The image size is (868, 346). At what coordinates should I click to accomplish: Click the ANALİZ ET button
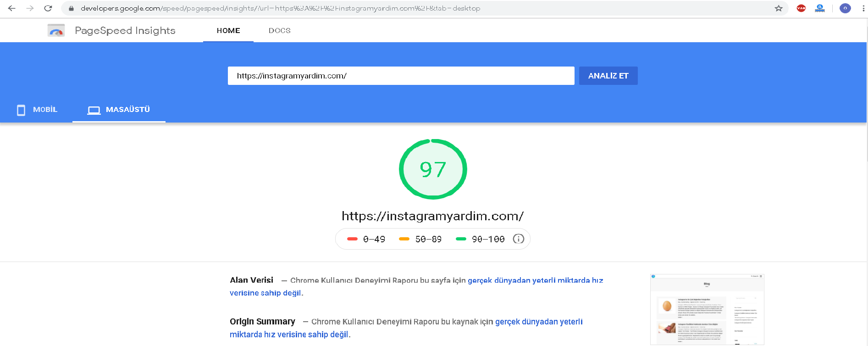(608, 76)
